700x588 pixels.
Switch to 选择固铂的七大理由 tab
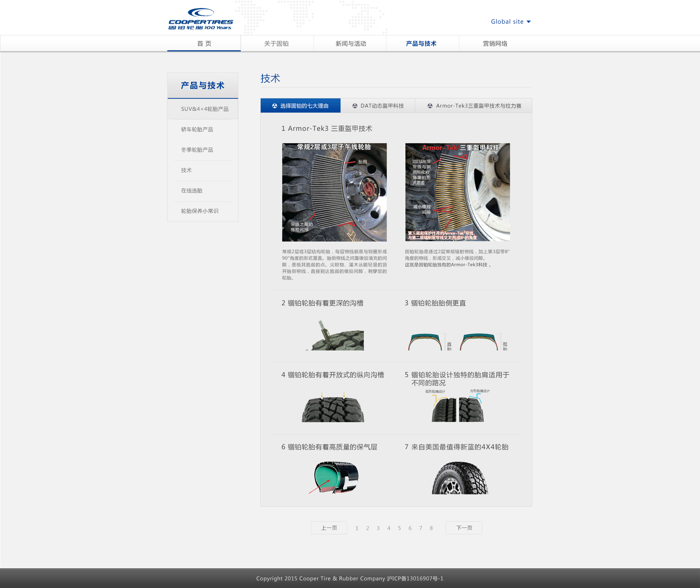[x=300, y=106]
